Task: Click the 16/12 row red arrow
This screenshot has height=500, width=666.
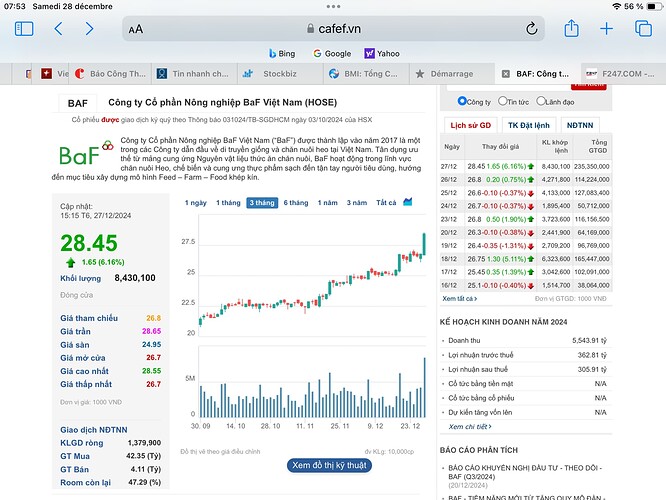Action: [531, 285]
